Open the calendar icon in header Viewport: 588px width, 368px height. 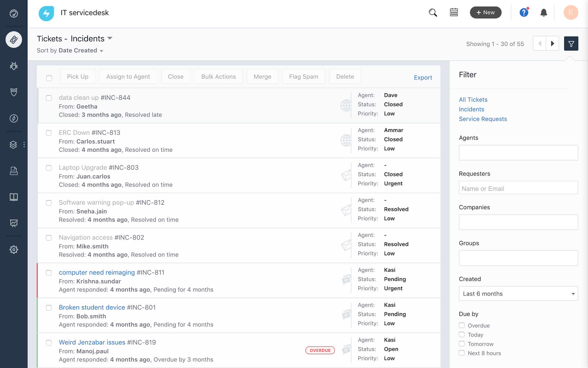click(x=454, y=12)
